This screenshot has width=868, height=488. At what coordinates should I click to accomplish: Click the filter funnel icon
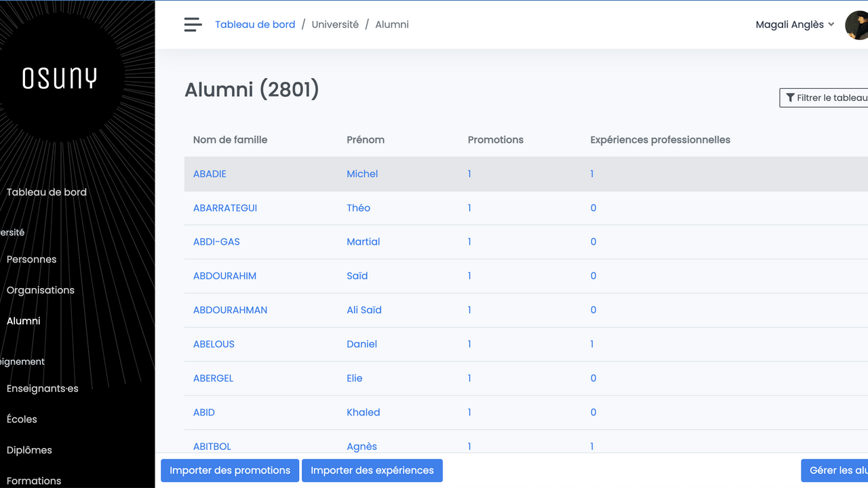point(789,98)
